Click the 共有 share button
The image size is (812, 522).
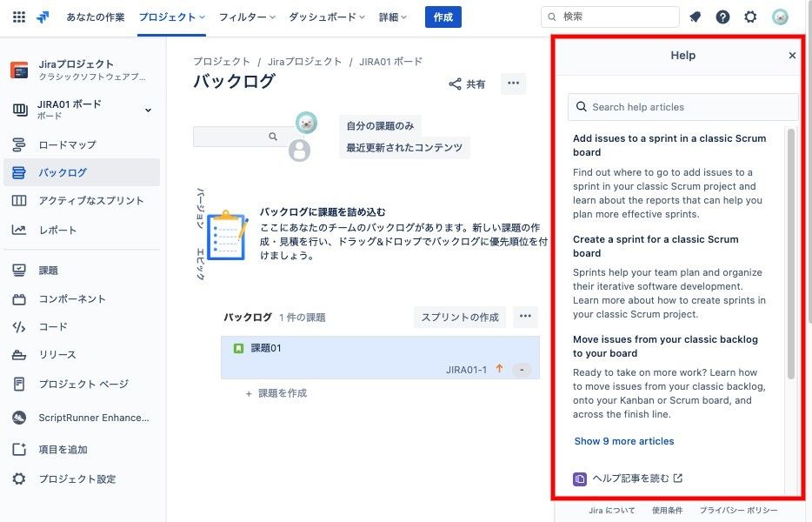[x=467, y=84]
